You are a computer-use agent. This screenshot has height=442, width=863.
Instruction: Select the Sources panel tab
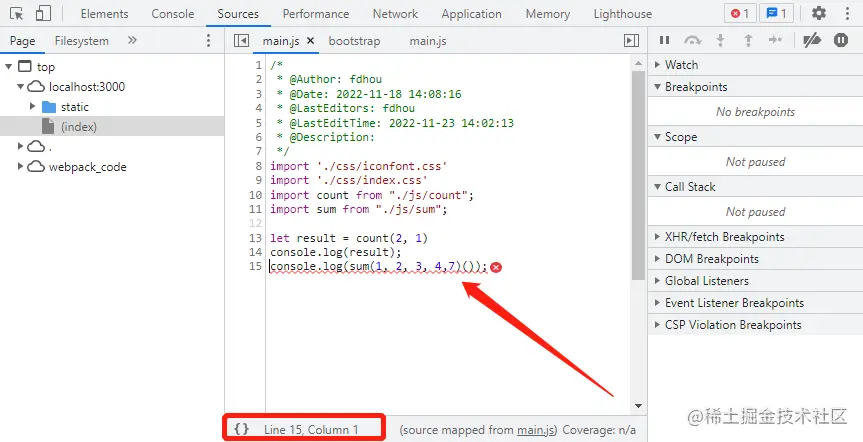pyautogui.click(x=238, y=14)
